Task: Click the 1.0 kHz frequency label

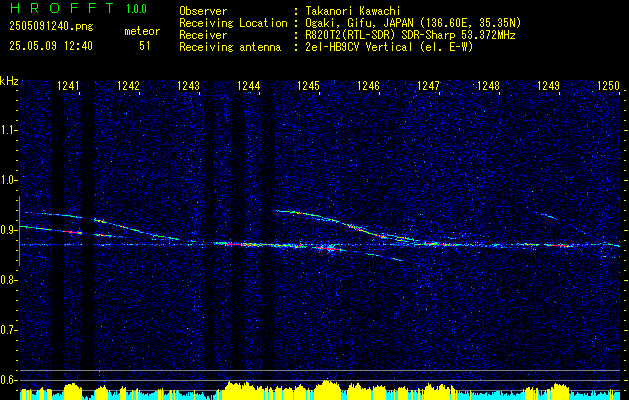Action: (x=9, y=180)
